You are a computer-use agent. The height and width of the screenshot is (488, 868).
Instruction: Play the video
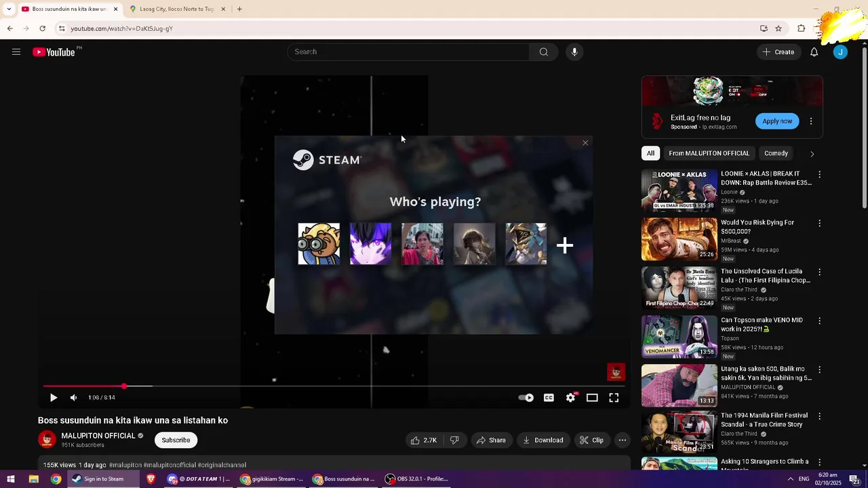[54, 398]
